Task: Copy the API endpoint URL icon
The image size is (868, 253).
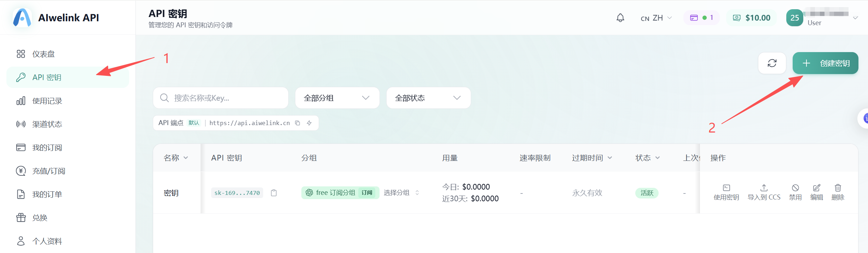Action: coord(297,123)
